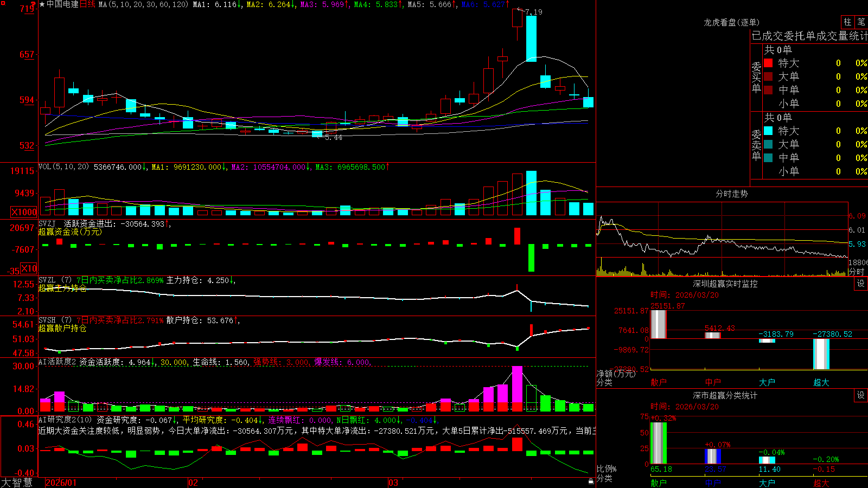Click the 时间: 2026/03/20 in 深圳超赢实时监控
This screenshot has width=868, height=488.
(x=685, y=295)
